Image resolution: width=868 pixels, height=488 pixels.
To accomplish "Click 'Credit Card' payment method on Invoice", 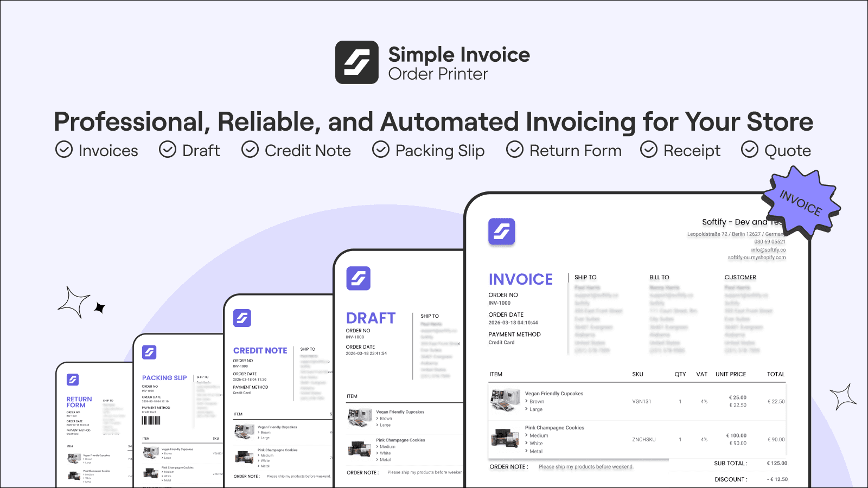I will coord(501,343).
